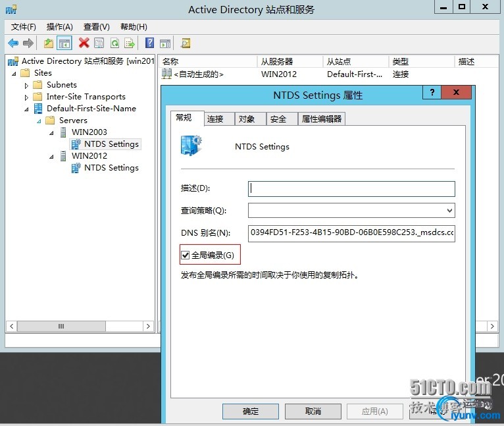Select the 常规 tab
This screenshot has height=426, width=504.
[188, 118]
